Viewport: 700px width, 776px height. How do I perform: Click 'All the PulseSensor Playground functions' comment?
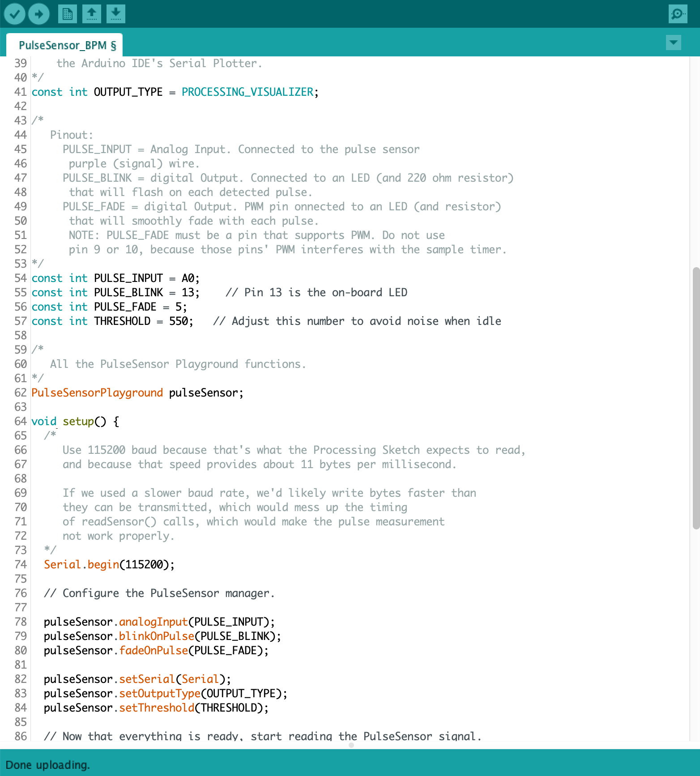178,364
